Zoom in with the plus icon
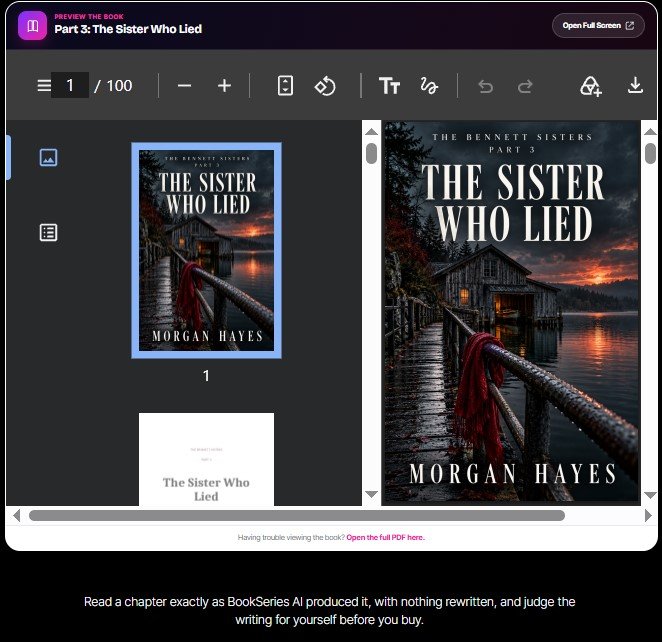Image resolution: width=662 pixels, height=642 pixels. 224,86
